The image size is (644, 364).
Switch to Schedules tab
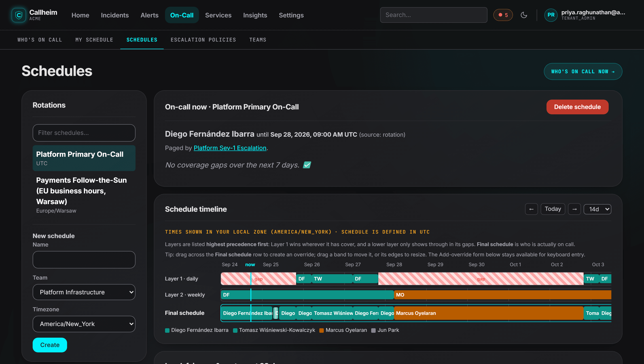tap(142, 40)
